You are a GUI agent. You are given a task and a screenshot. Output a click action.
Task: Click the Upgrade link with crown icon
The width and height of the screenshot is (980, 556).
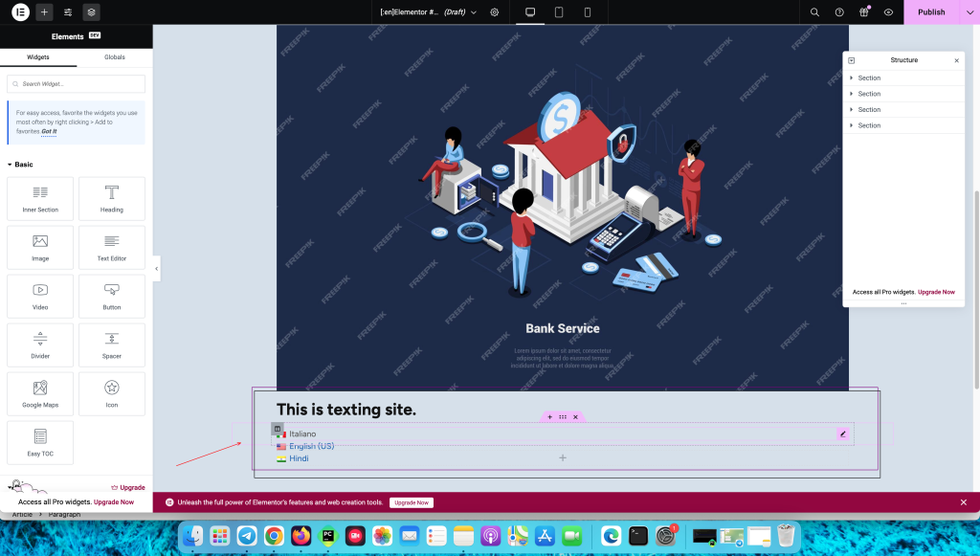(128, 487)
